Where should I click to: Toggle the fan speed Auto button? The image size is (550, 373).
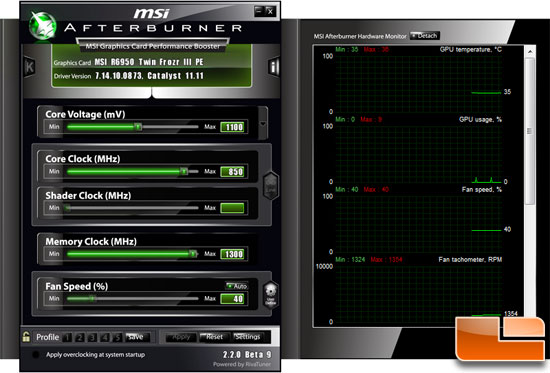tap(237, 286)
